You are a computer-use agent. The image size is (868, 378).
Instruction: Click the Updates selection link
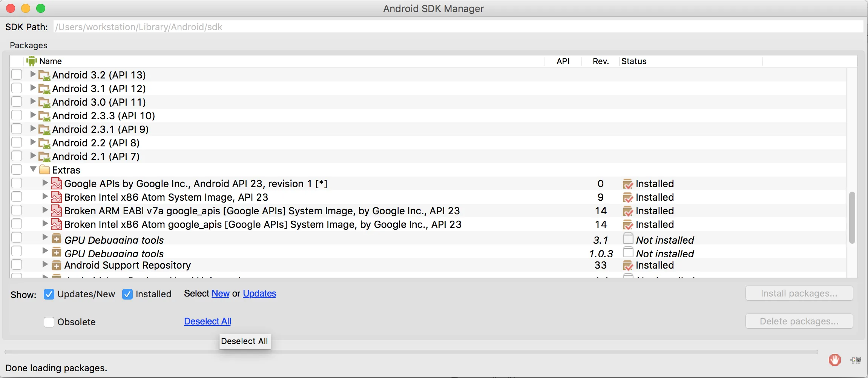pyautogui.click(x=259, y=293)
